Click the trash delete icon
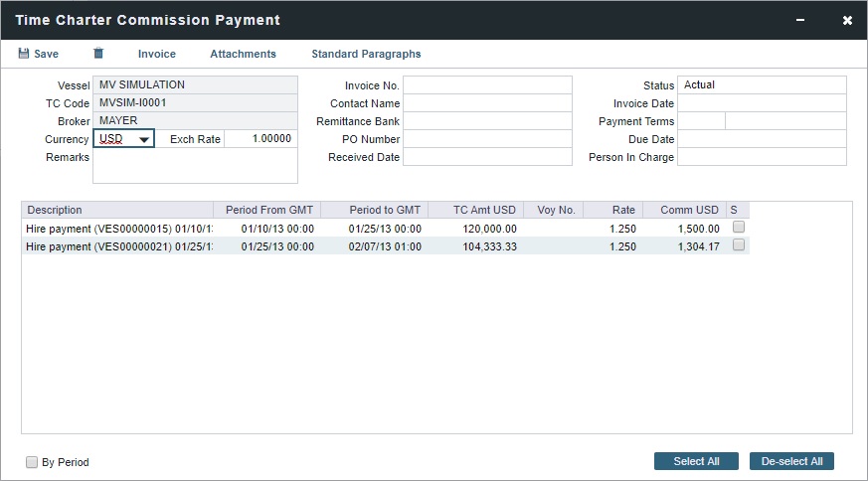This screenshot has height=481, width=868. (98, 54)
